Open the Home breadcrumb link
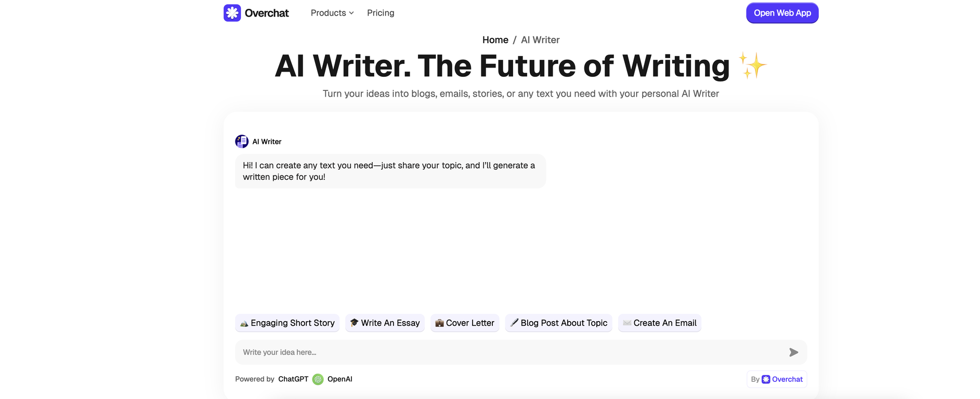This screenshot has height=399, width=980. tap(495, 39)
